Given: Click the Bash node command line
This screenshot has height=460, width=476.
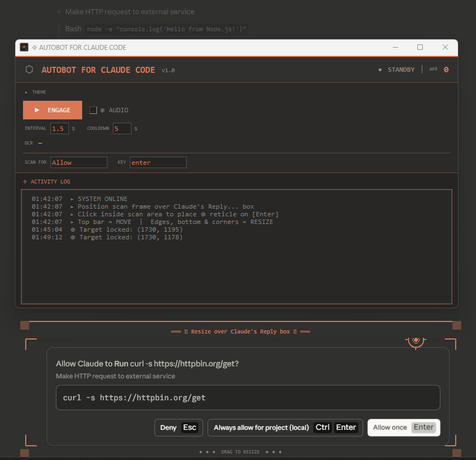Looking at the screenshot, I should [x=156, y=29].
